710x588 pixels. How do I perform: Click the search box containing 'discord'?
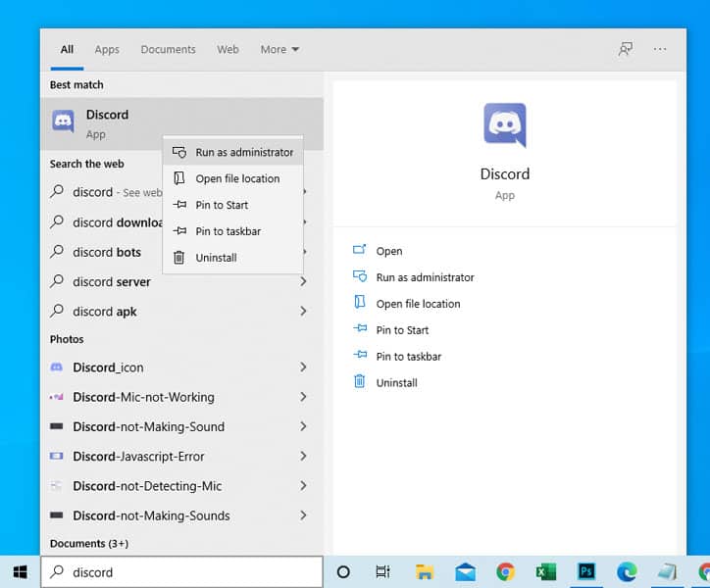(x=182, y=572)
